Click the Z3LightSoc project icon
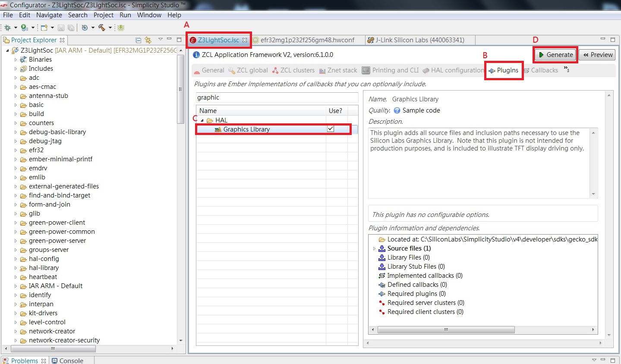The image size is (621, 364). (15, 50)
